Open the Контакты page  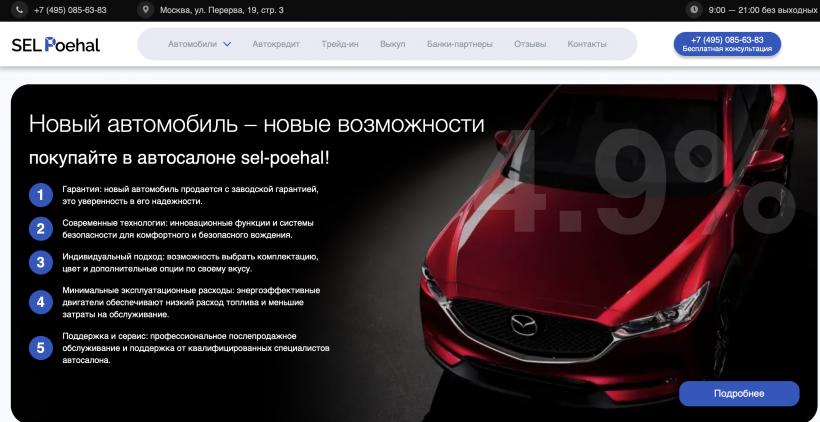(587, 44)
